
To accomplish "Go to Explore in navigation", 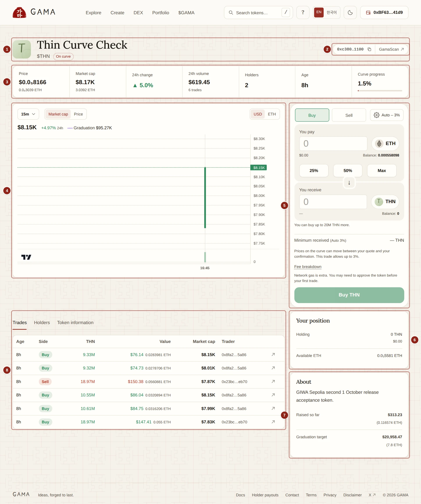I will pos(93,13).
